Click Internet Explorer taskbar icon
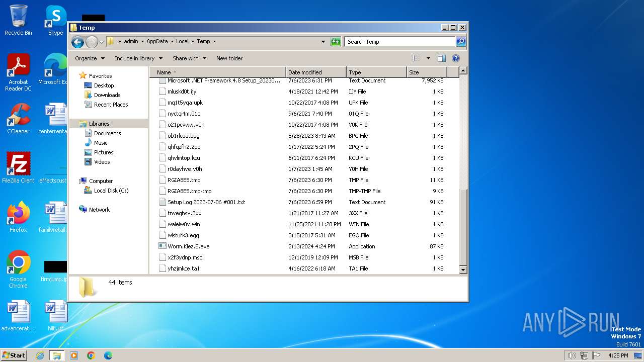The height and width of the screenshot is (362, 644). [x=40, y=355]
